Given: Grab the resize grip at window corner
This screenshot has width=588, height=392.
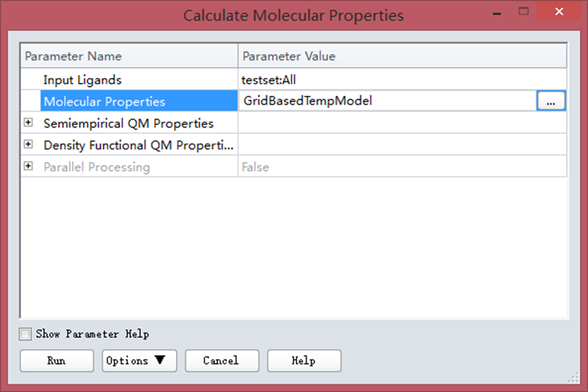Looking at the screenshot, I should [574, 378].
